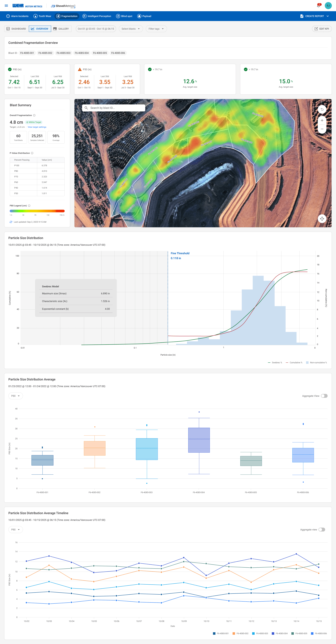
Task: Select the Fragmentation section
Action: click(67, 16)
